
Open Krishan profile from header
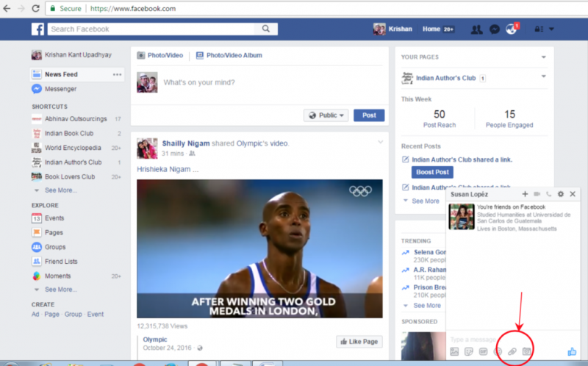pyautogui.click(x=392, y=29)
